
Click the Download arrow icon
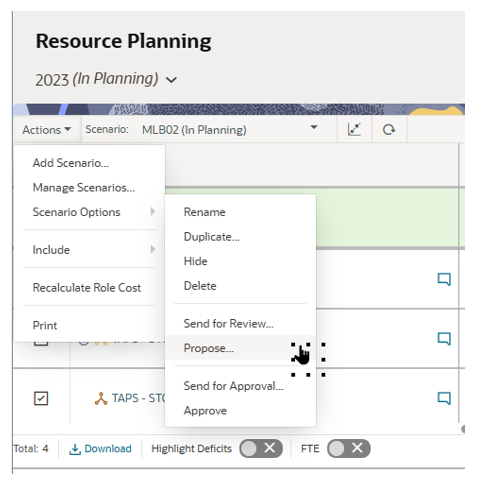75,449
